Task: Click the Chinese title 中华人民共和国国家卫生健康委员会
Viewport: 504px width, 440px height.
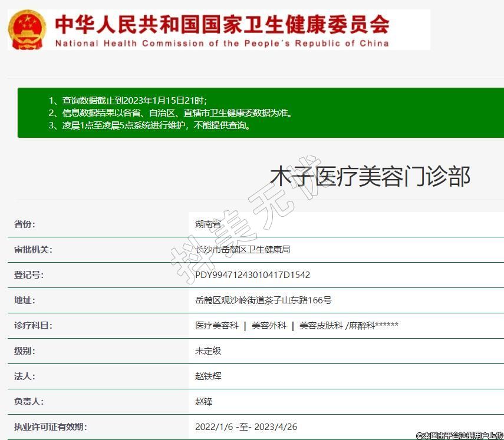Action: click(222, 24)
